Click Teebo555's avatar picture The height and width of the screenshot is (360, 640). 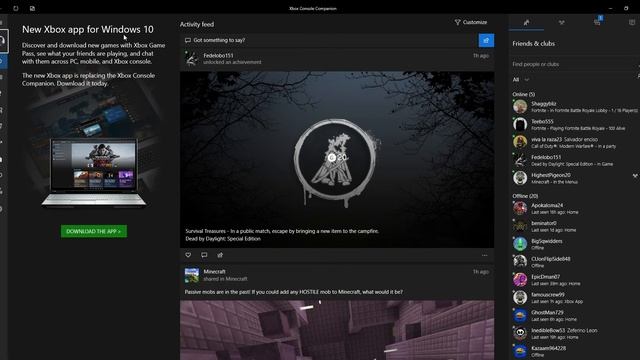coord(520,124)
